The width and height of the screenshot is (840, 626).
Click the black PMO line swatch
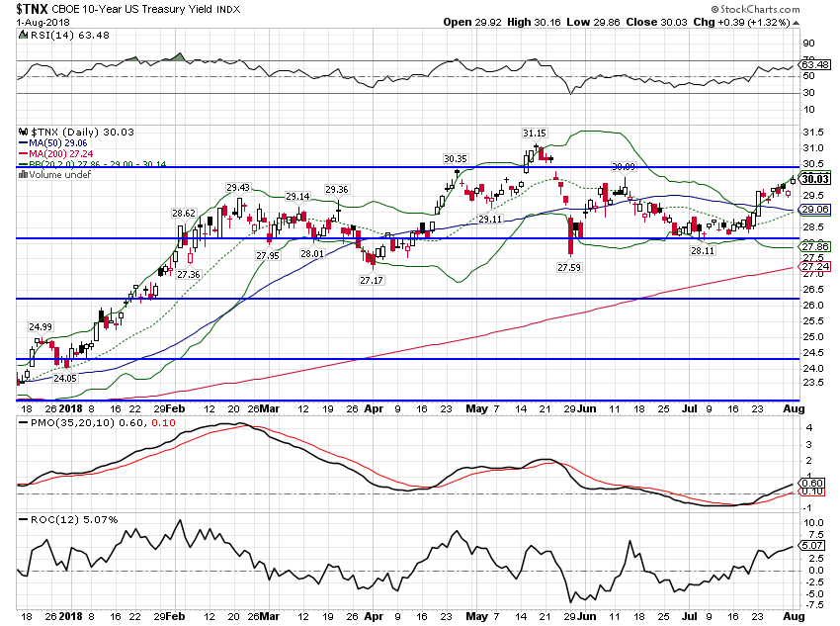tap(23, 423)
